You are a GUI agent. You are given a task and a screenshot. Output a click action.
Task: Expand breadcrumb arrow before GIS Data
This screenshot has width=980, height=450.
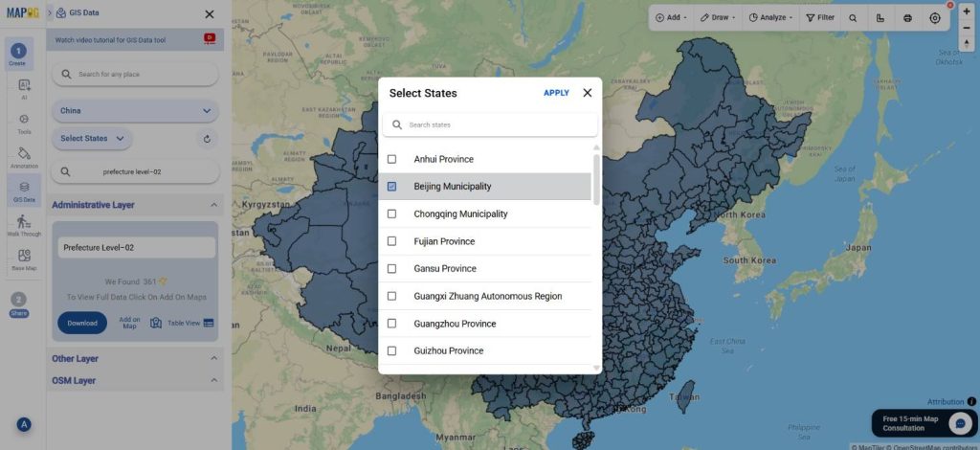(50, 12)
